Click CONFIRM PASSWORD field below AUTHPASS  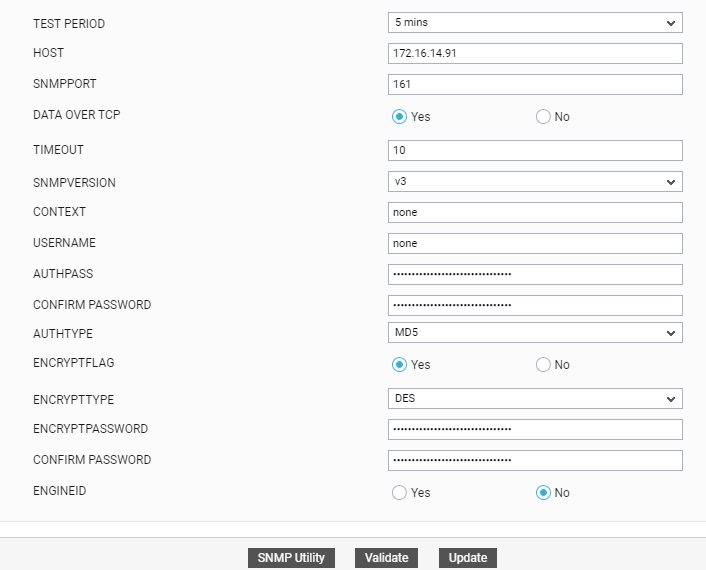coord(535,305)
